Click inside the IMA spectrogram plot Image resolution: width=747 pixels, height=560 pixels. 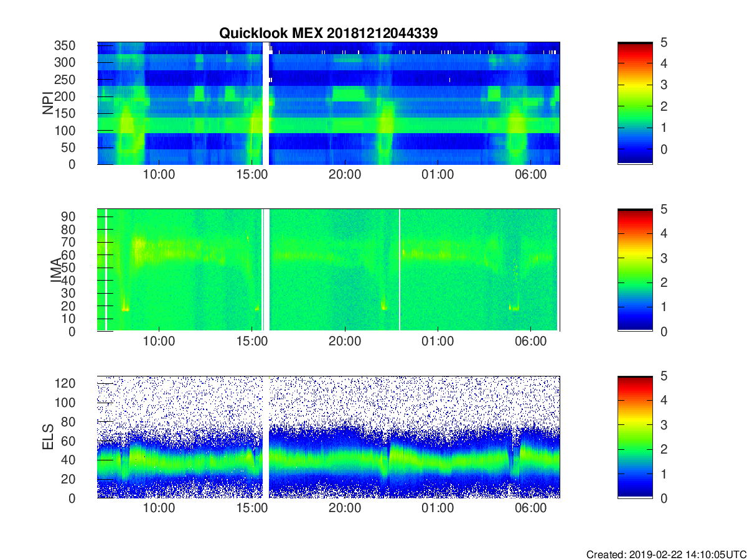pos(329,270)
